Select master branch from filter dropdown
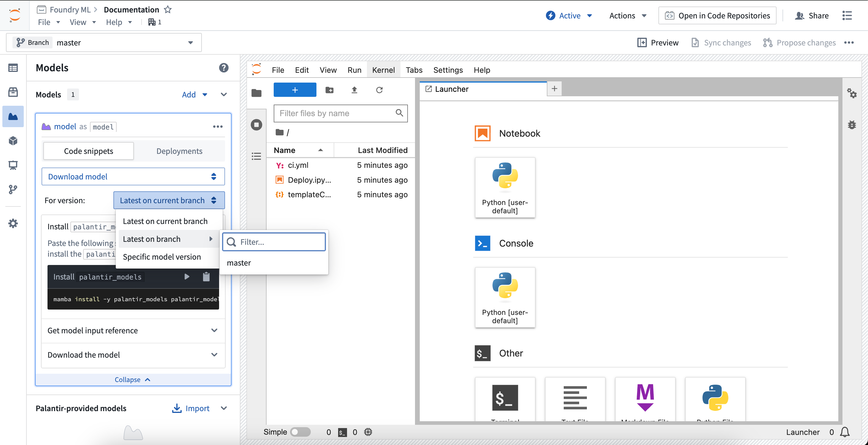This screenshot has height=445, width=868. (239, 262)
